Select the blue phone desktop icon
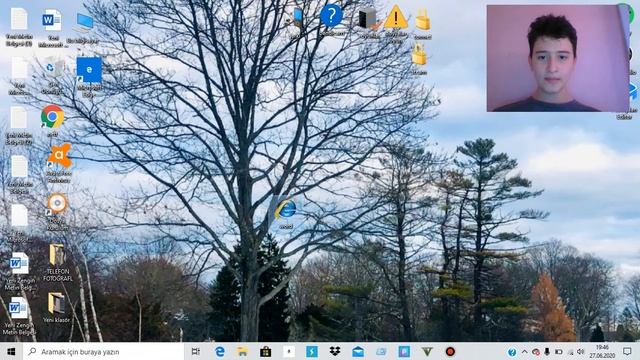The image size is (640, 360). point(298,17)
